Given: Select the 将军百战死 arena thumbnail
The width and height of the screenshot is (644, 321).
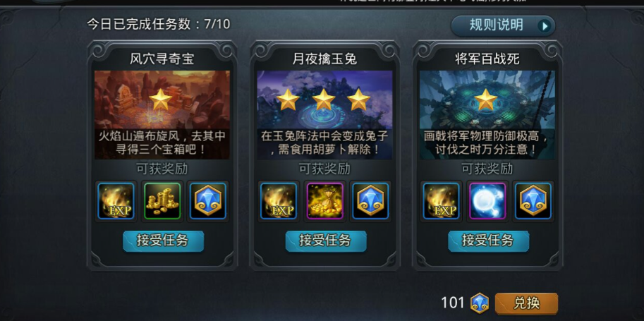Looking at the screenshot, I should coord(487,115).
